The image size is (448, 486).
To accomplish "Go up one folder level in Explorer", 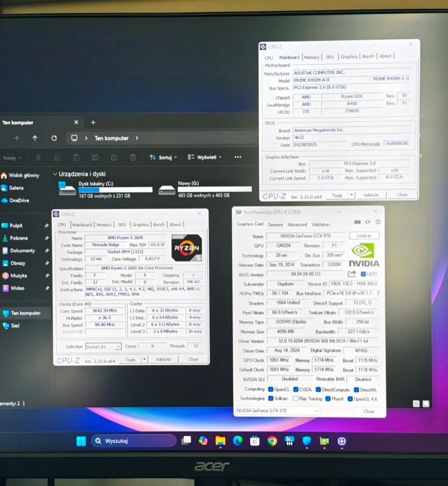I will [x=35, y=138].
